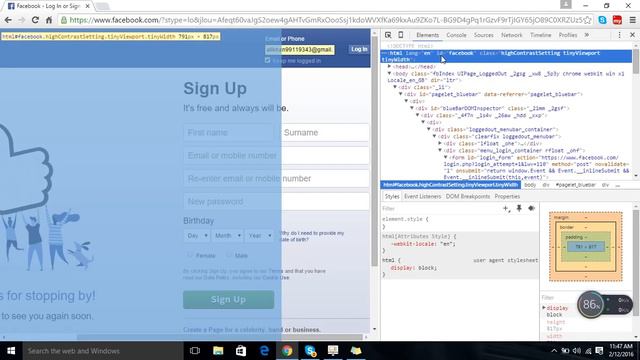Screen dimensions: 640x360
Task: Click the blue content size box
Action: point(586,247)
